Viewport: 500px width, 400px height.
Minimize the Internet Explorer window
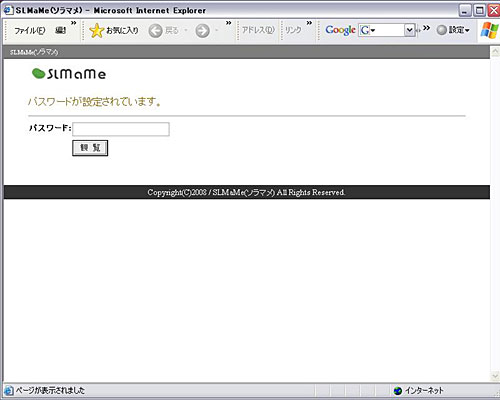pyautogui.click(x=465, y=11)
